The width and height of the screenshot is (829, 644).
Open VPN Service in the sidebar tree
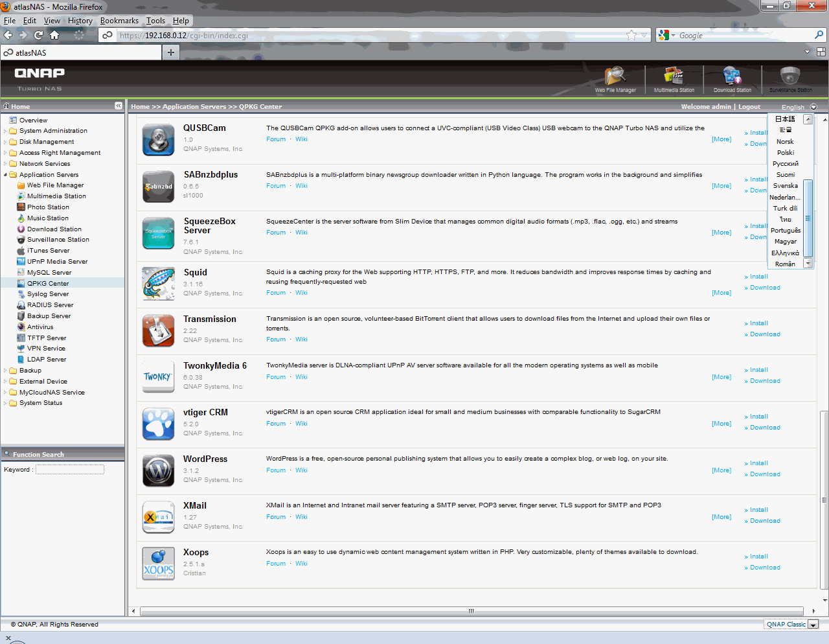tap(46, 349)
